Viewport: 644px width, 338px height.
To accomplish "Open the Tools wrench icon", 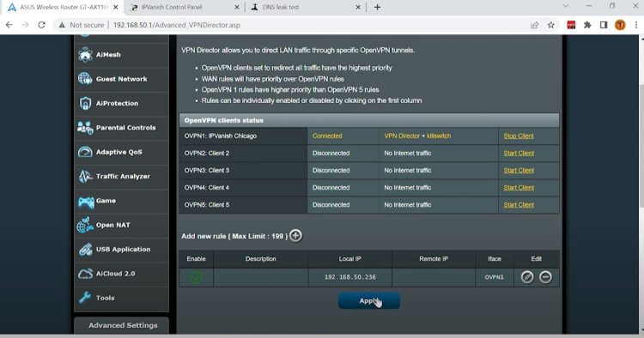I will pyautogui.click(x=85, y=298).
